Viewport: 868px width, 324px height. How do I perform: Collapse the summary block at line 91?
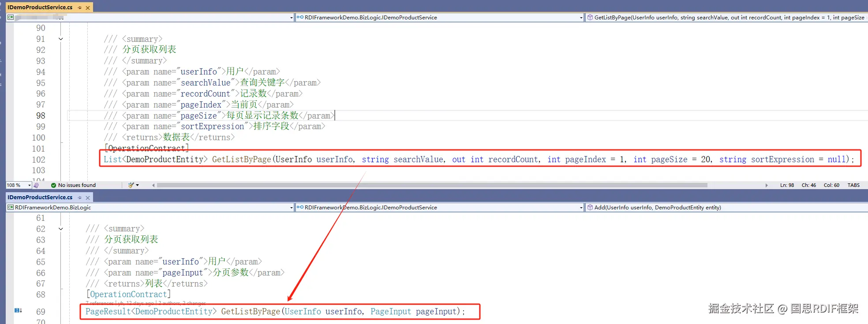(x=61, y=39)
